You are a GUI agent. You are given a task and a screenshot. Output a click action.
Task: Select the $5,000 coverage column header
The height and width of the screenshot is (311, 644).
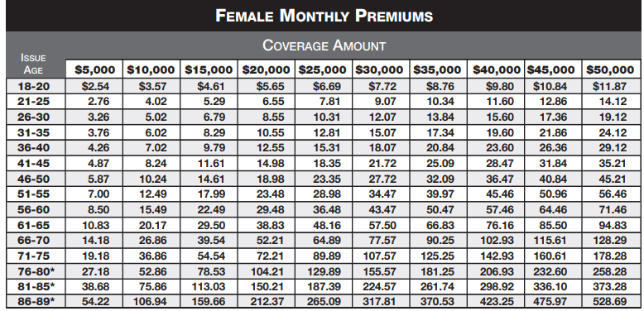click(94, 69)
